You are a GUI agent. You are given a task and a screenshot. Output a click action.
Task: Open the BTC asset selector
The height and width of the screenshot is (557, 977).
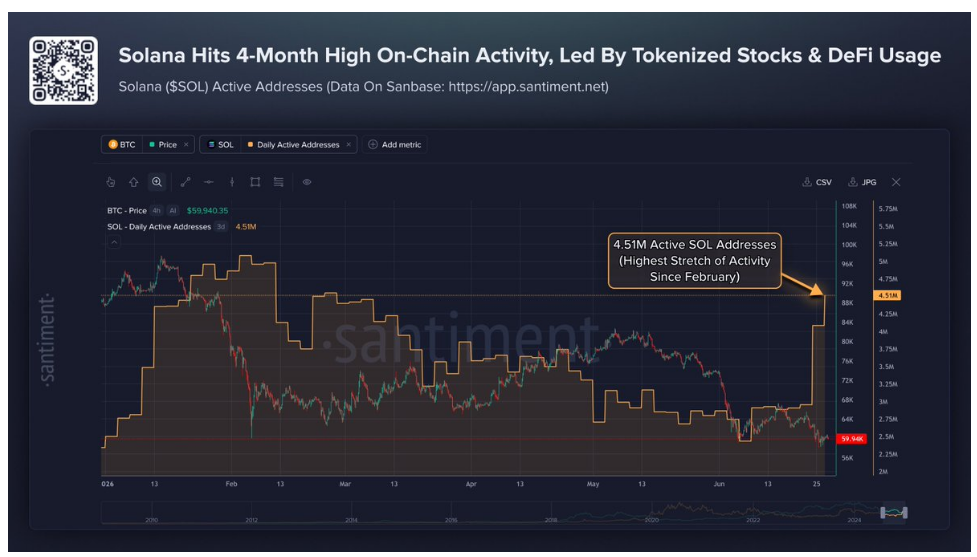click(122, 145)
